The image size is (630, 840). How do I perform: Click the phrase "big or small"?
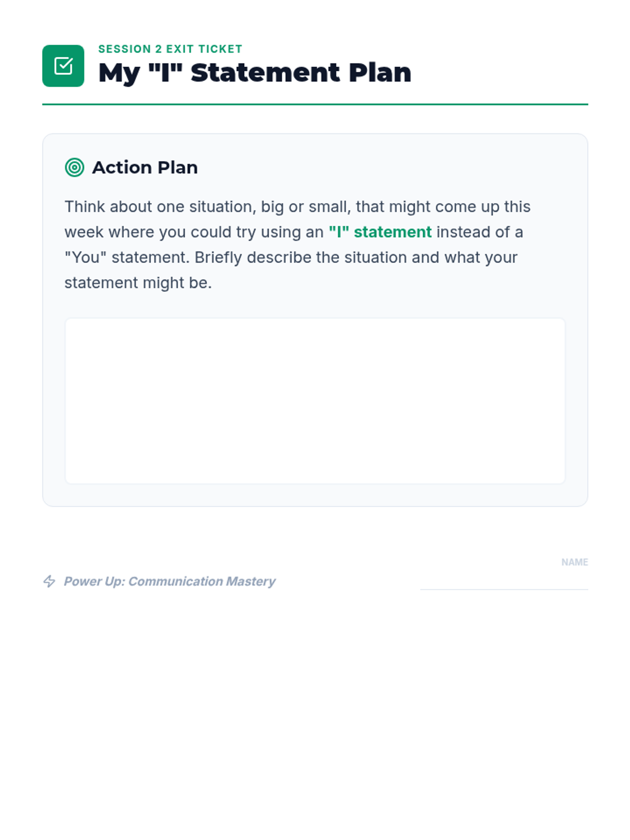tap(306, 207)
